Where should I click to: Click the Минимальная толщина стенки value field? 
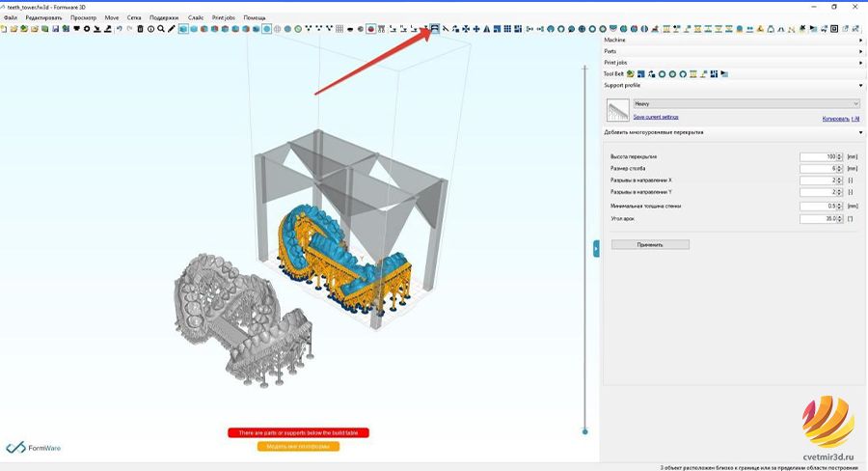(818, 206)
